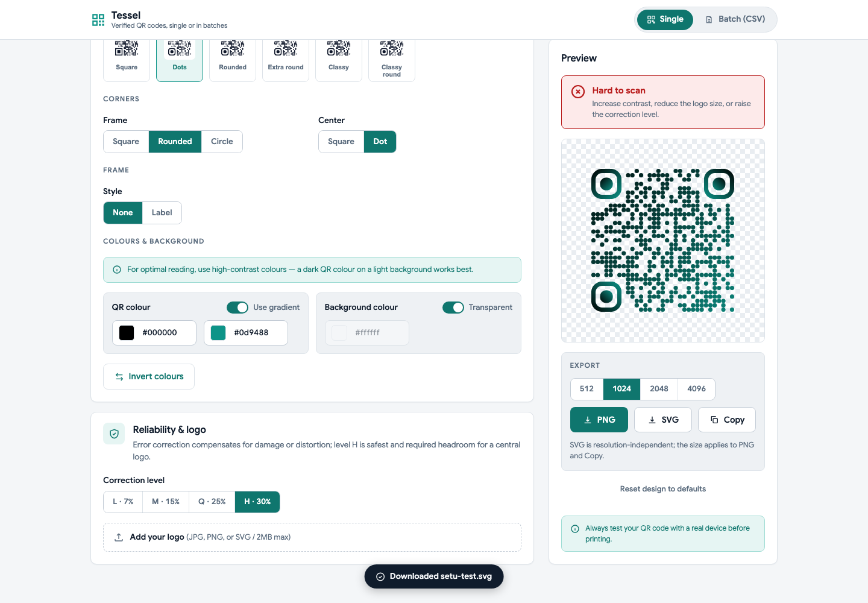The width and height of the screenshot is (868, 603).
Task: Open the teal gradient colour swatch
Action: (x=218, y=333)
